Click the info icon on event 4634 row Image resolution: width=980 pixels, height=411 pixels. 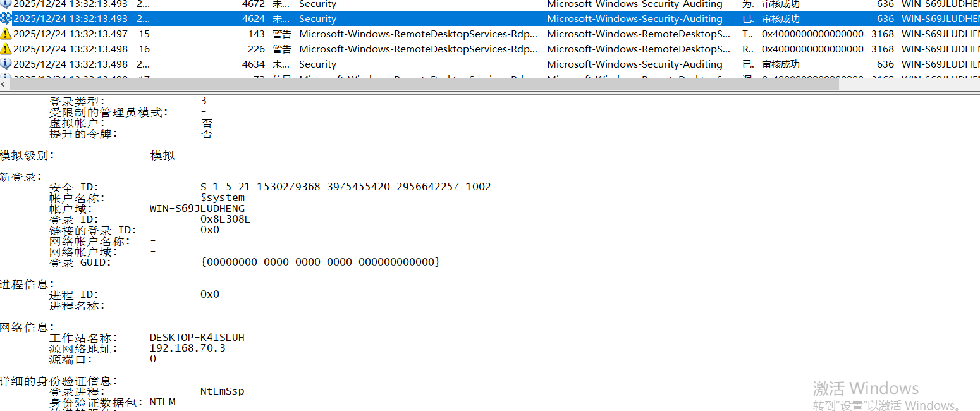[x=6, y=64]
